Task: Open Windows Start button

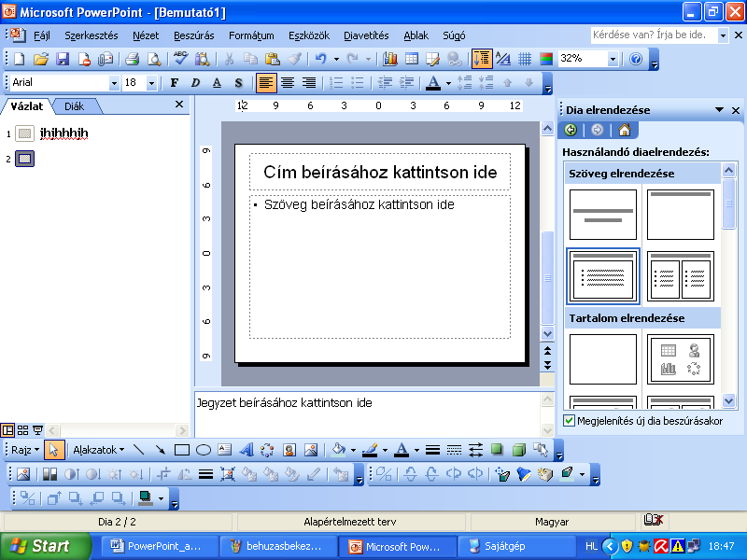Action: click(45, 546)
